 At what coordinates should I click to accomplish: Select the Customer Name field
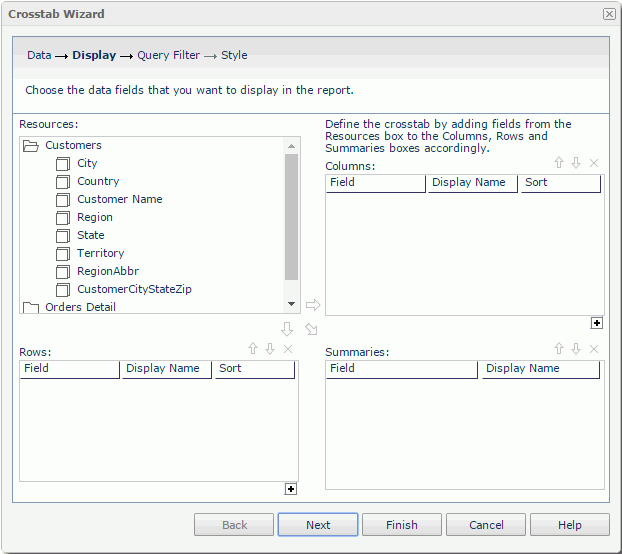click(x=120, y=199)
